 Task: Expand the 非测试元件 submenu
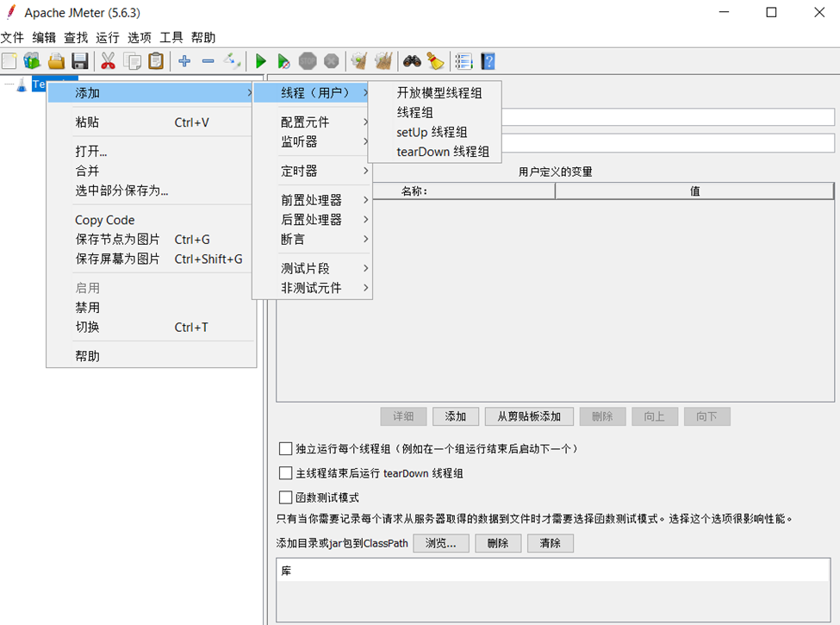312,288
